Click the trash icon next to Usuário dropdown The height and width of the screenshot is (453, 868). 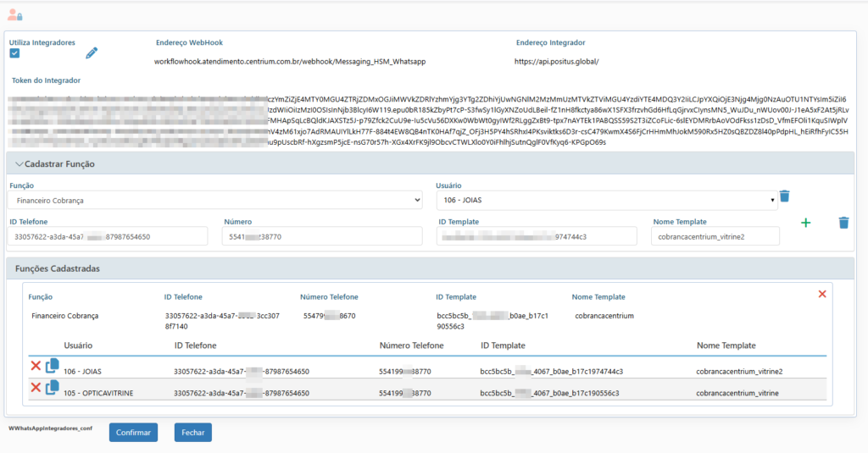784,196
